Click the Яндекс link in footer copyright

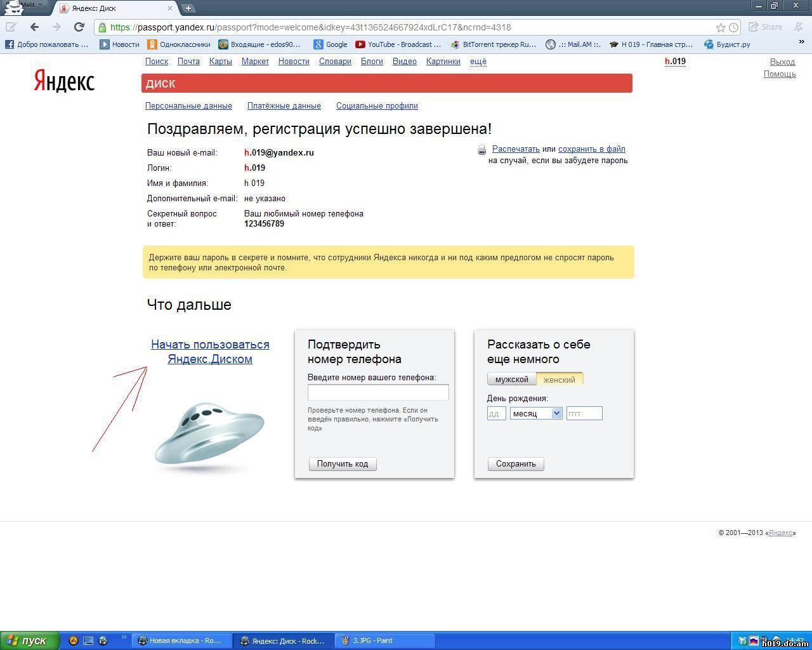point(780,533)
